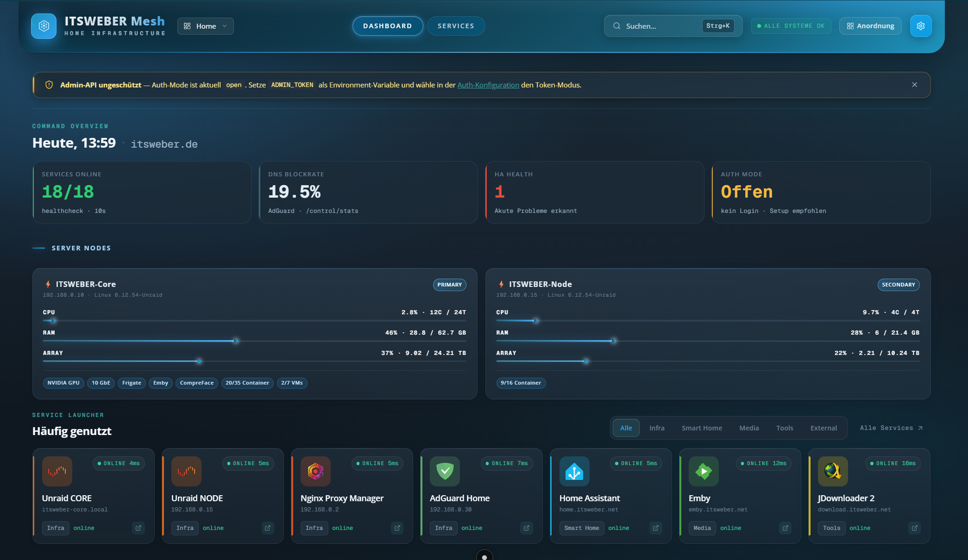Click the Emby tag on ITSWEBER-Core
Viewport: 968px width, 560px height.
[161, 383]
